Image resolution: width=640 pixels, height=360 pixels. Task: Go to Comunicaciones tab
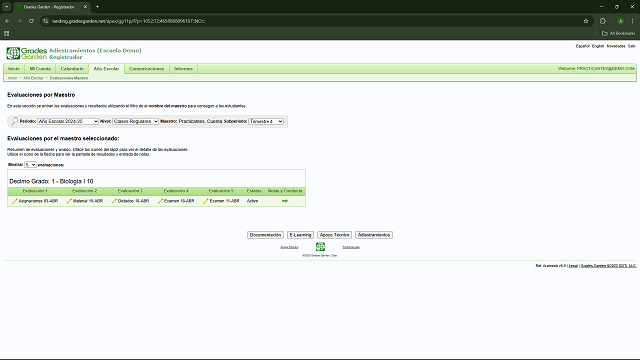(147, 69)
